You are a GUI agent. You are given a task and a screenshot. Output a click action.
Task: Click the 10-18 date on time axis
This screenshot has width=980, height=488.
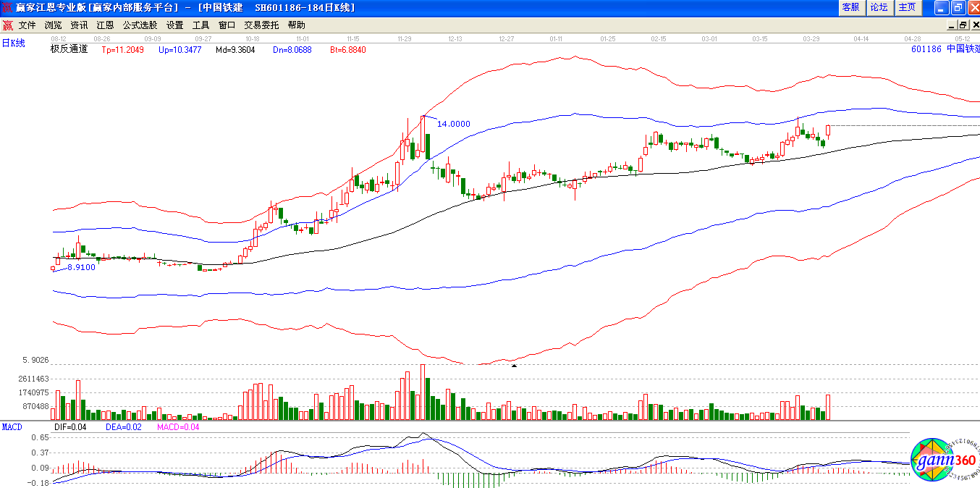tap(253, 38)
